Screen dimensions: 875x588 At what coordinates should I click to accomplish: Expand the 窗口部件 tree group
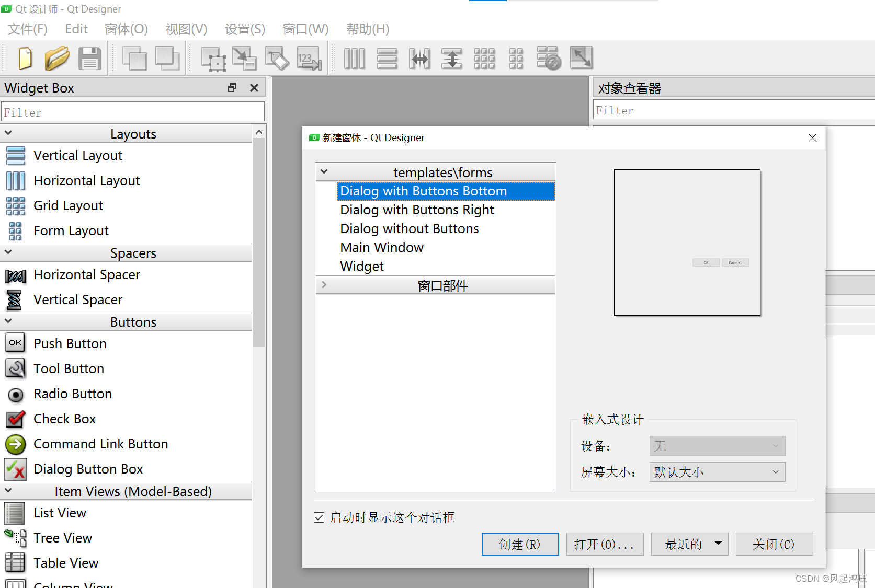(324, 285)
